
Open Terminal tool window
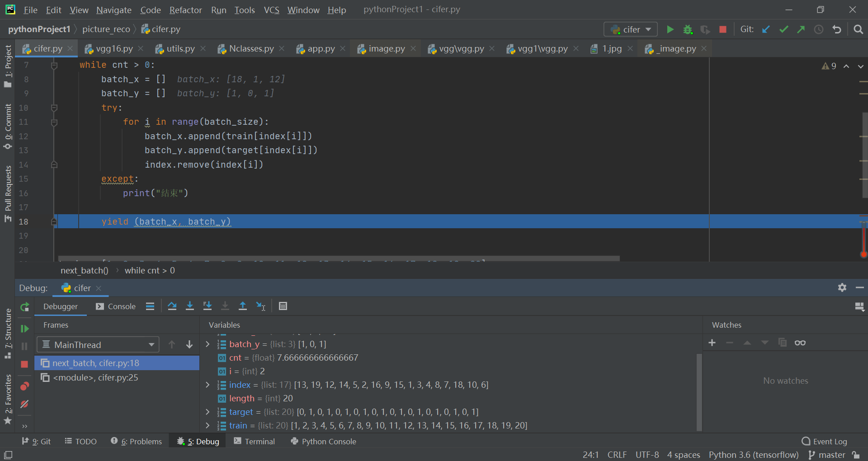[254, 442]
